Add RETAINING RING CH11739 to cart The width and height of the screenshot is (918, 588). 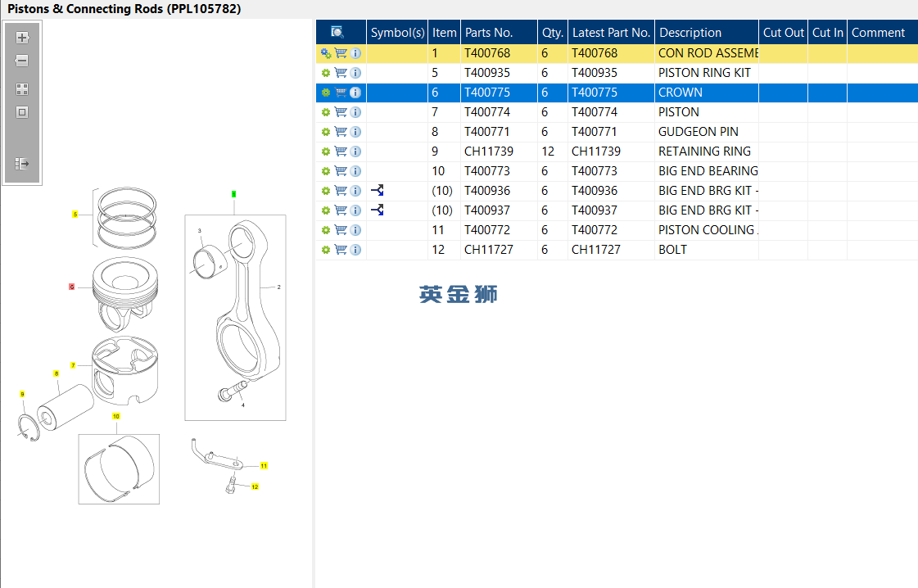click(x=341, y=152)
